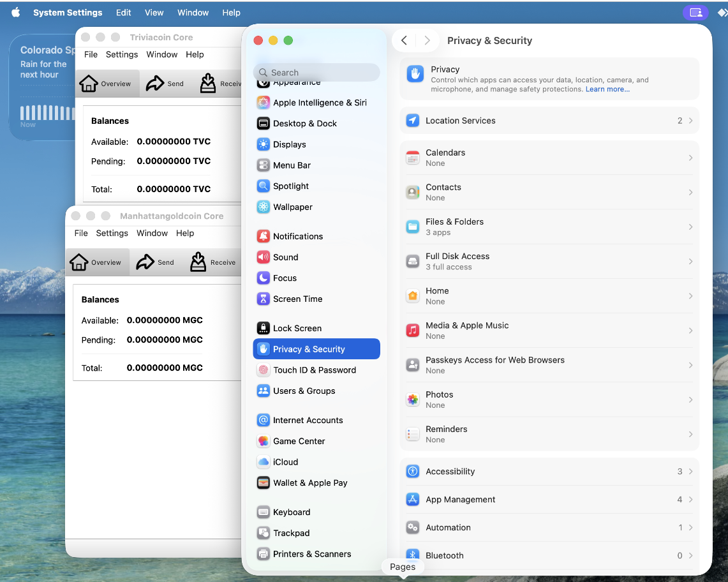Click Send arrow icon in Triviacoin Core
This screenshot has width=728, height=582.
(x=155, y=84)
